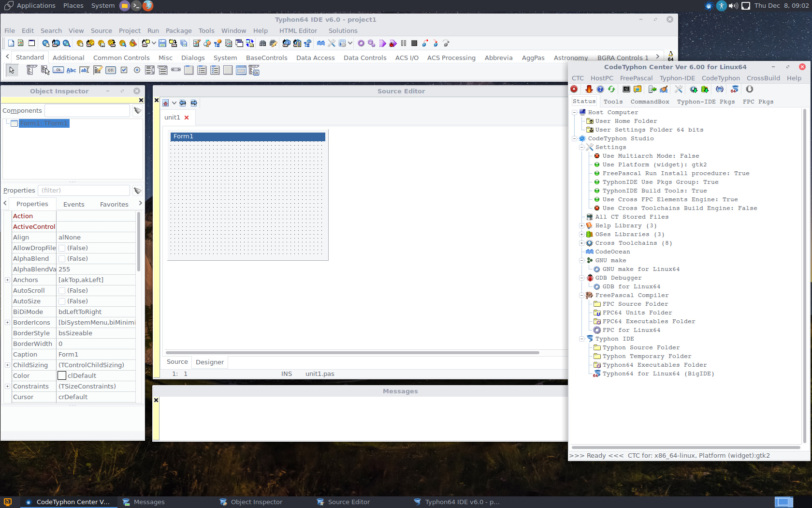The height and width of the screenshot is (508, 812).
Task: Click the Properties filter input field
Action: click(84, 191)
